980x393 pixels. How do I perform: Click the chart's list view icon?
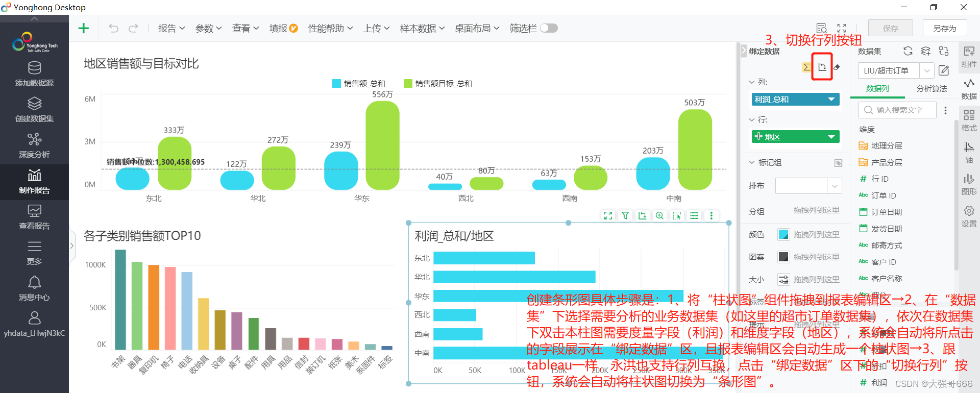point(694,216)
